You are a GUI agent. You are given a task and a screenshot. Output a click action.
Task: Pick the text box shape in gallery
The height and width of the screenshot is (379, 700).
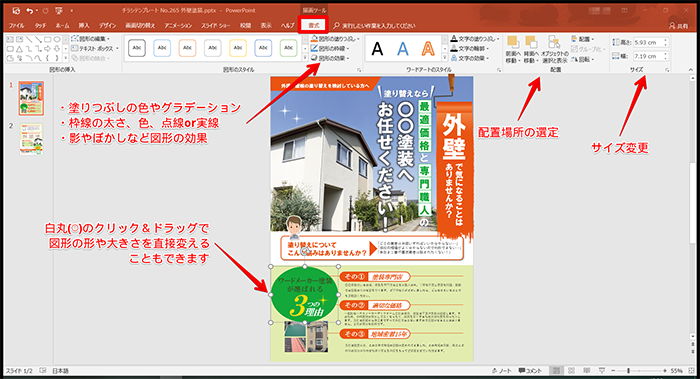tap(10, 39)
